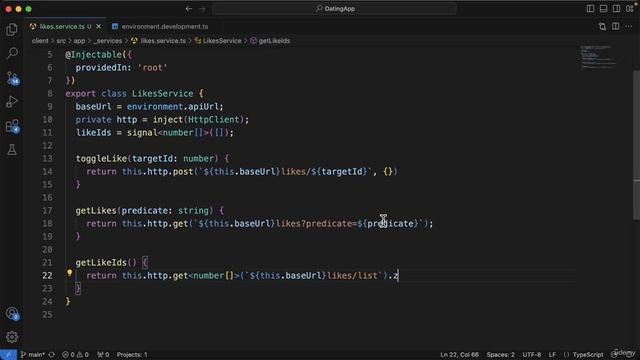Open the Manage gear menu
640x360 pixels.
[x=12, y=337]
